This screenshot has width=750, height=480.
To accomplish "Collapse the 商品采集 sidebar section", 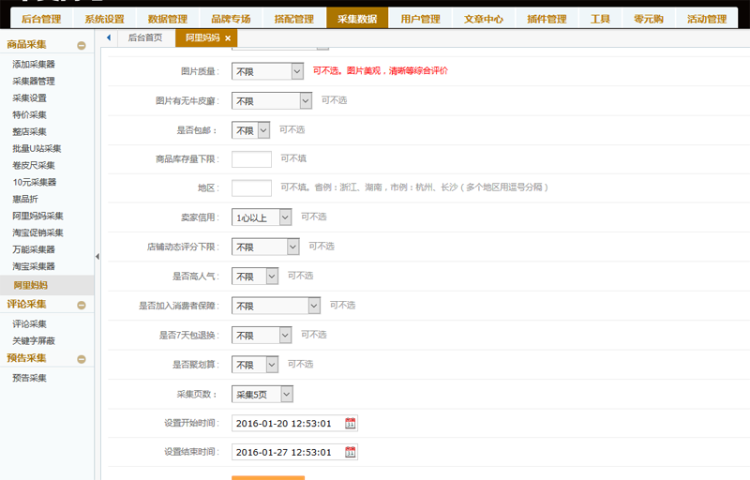I will (x=81, y=45).
